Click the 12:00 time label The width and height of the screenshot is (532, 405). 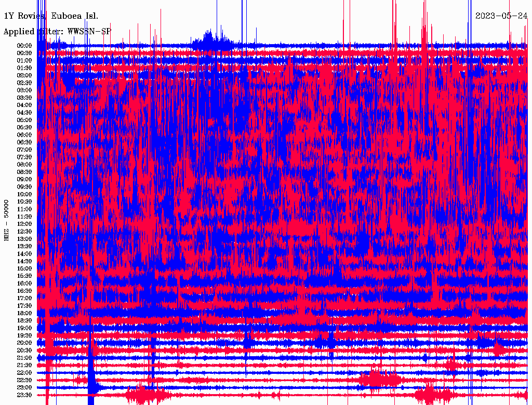pyautogui.click(x=25, y=224)
